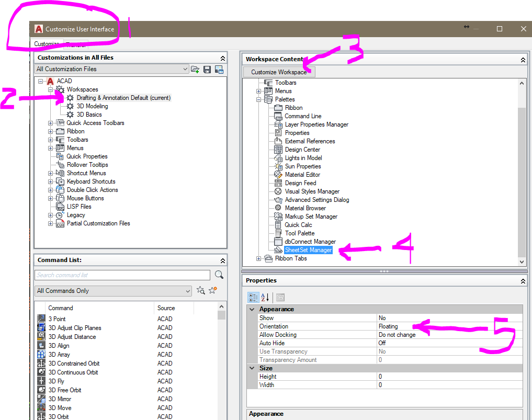532x420 pixels.
Task: Click the Show property value No
Action: (449, 318)
